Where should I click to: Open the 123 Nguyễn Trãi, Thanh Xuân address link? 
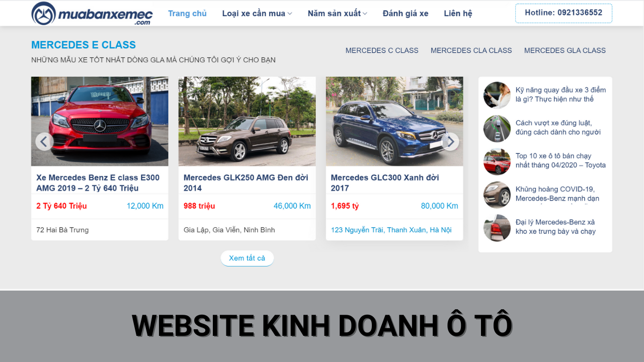[x=391, y=230]
